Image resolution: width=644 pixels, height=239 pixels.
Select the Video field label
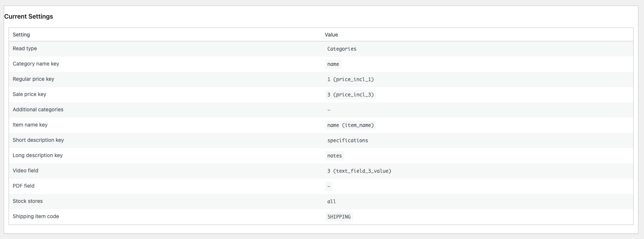pos(25,171)
